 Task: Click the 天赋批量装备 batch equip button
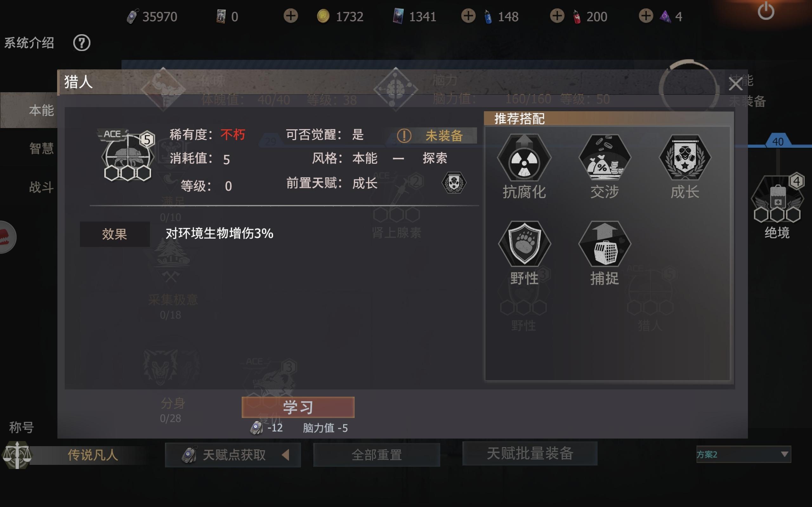click(530, 453)
